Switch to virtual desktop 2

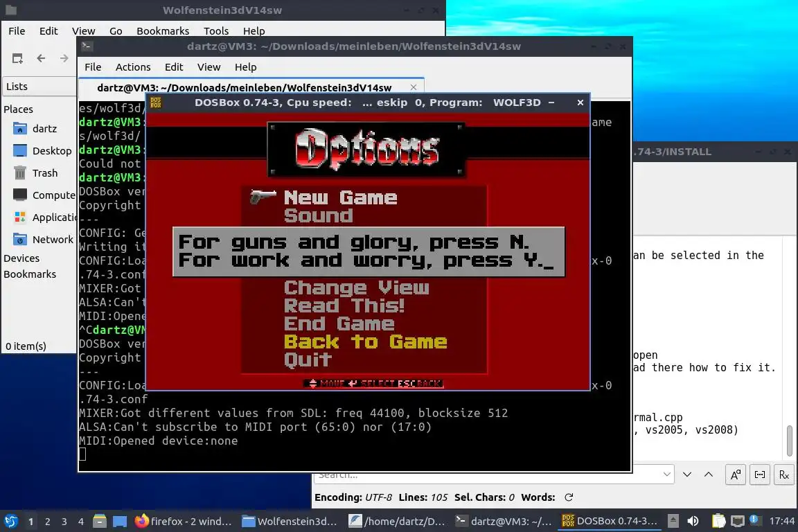click(x=47, y=522)
